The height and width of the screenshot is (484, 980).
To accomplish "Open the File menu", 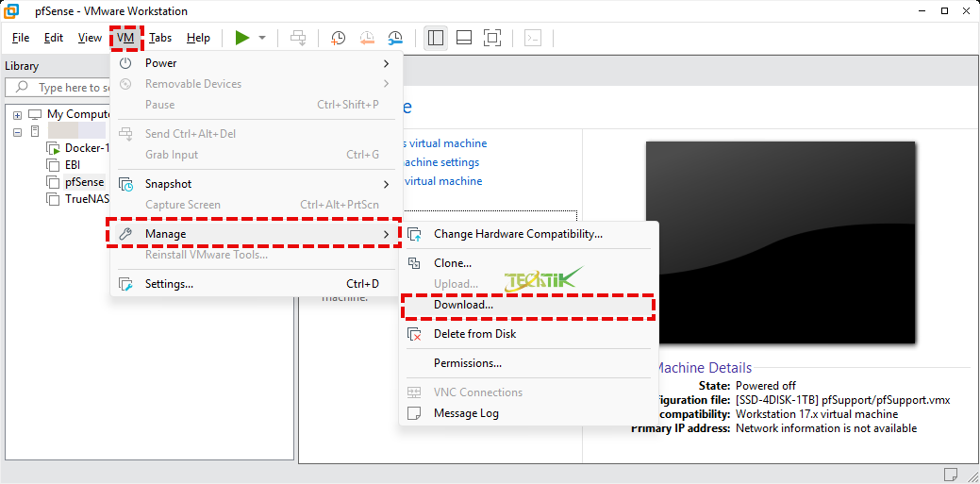I will [x=21, y=38].
